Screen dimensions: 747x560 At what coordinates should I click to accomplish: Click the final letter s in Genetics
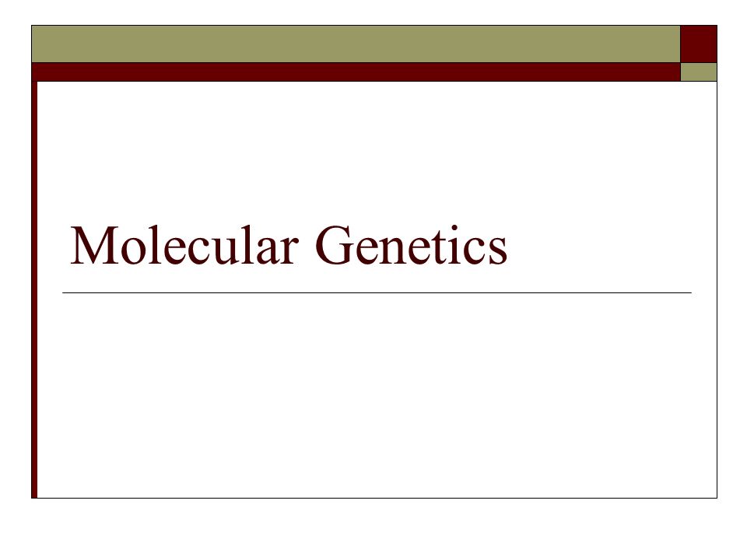pos(499,251)
